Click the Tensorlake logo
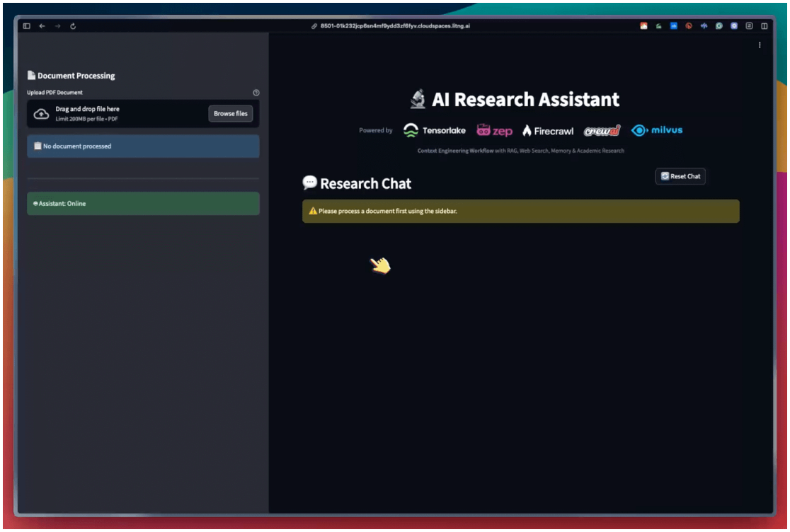Image resolution: width=790 pixels, height=532 pixels. click(x=435, y=131)
